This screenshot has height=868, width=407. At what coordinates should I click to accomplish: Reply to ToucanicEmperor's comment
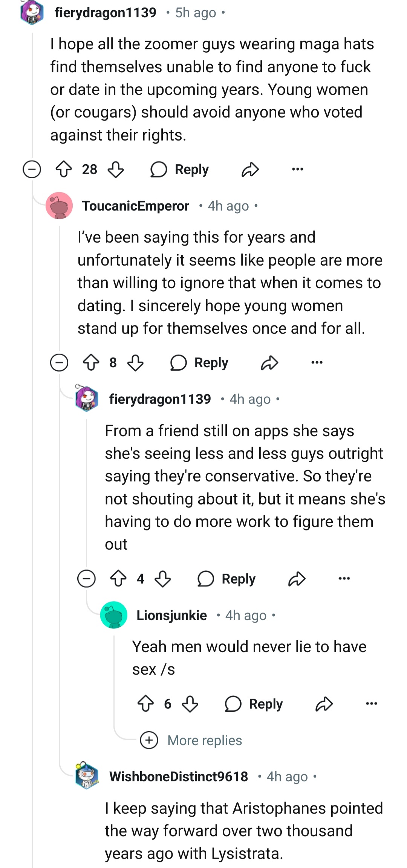[200, 363]
